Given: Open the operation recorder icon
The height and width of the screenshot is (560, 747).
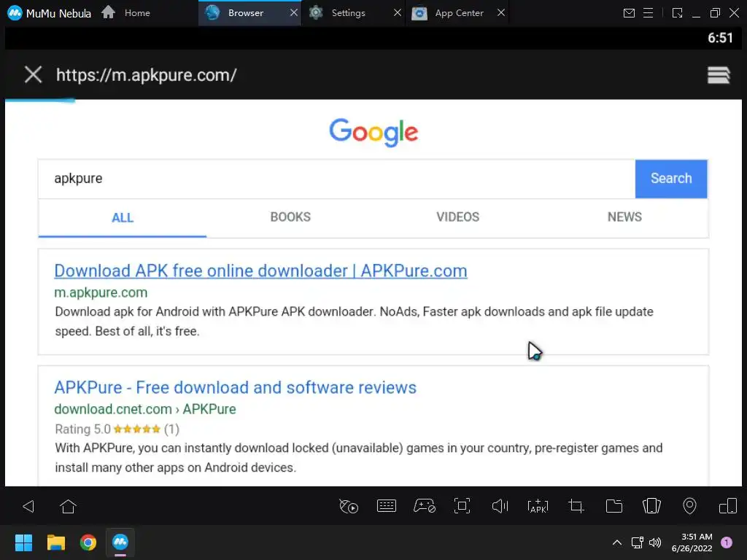Looking at the screenshot, I should click(348, 506).
